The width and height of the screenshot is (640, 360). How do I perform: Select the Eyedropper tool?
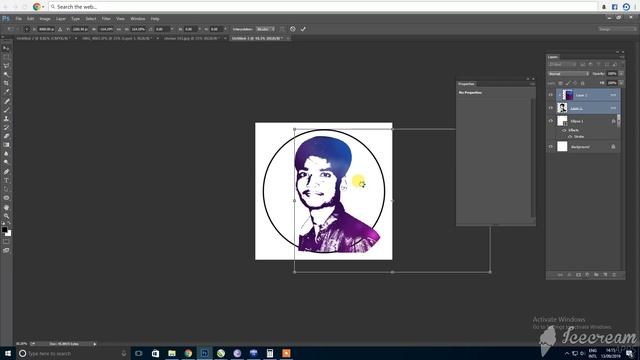coord(6,91)
